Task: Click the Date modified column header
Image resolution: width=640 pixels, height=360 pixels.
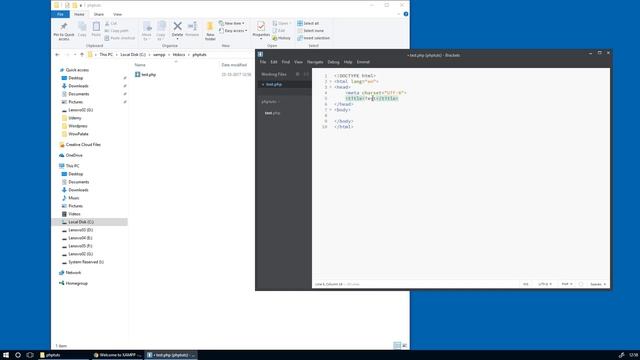Action: tap(234, 65)
